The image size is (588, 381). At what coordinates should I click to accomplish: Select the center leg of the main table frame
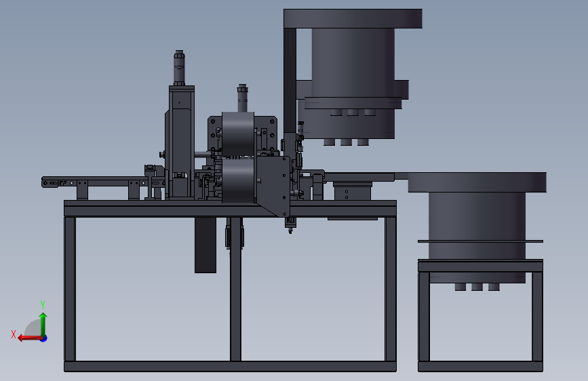click(x=235, y=289)
